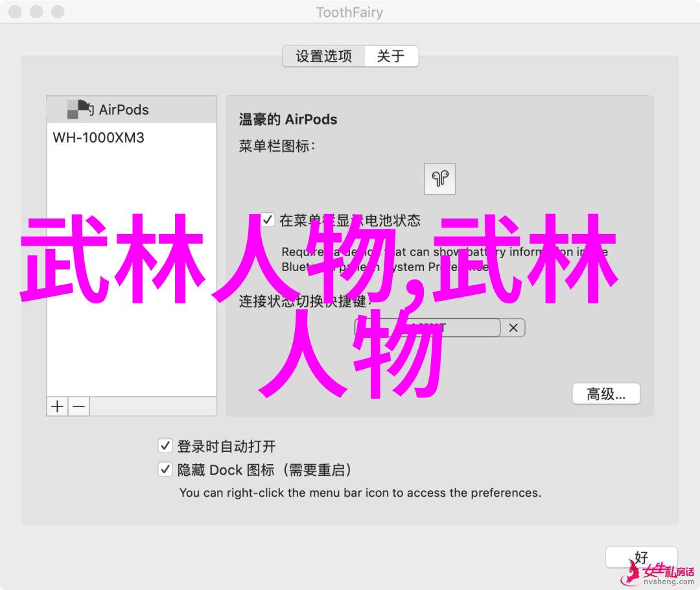Click the 温豪的 AirPods heading text

(x=288, y=120)
